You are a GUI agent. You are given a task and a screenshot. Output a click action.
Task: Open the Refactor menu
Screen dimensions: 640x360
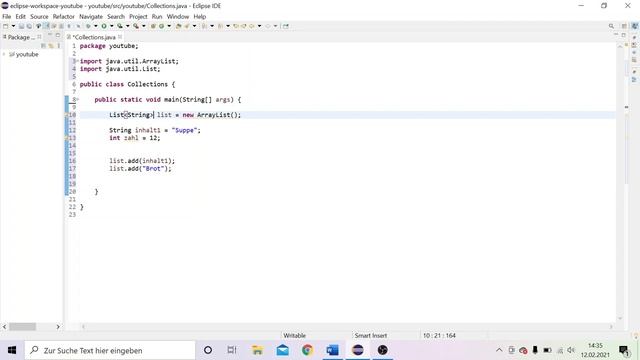[64, 17]
